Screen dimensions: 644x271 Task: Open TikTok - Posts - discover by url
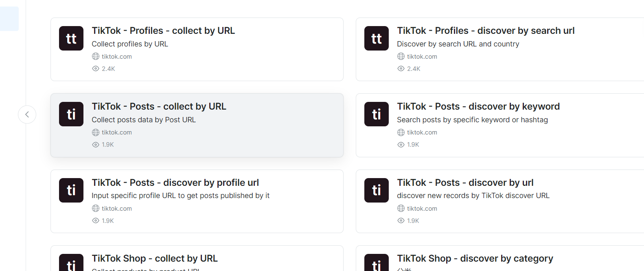[x=465, y=183]
